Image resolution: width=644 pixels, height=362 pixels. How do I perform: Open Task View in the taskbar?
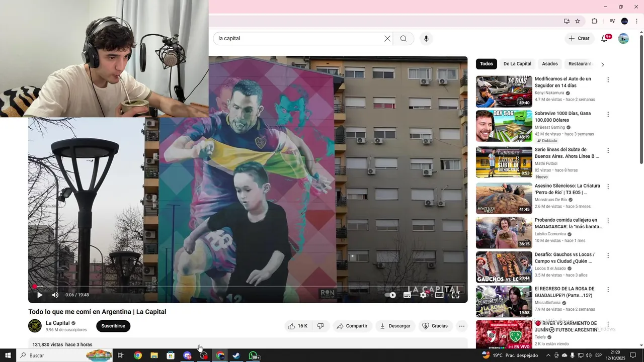tap(121, 355)
